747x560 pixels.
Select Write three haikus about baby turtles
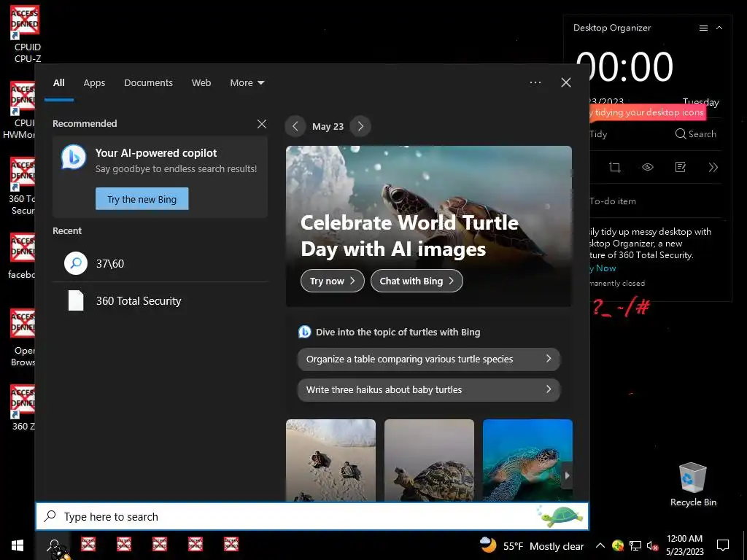[x=429, y=389]
